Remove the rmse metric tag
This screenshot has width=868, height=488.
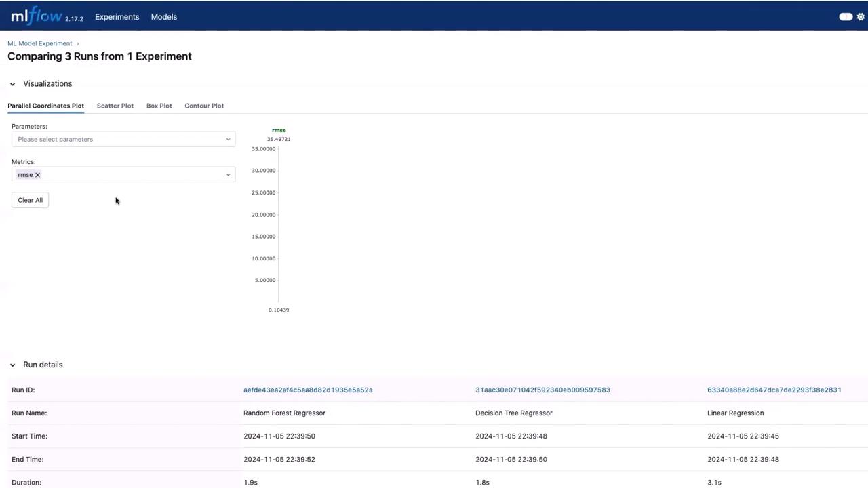click(x=38, y=175)
